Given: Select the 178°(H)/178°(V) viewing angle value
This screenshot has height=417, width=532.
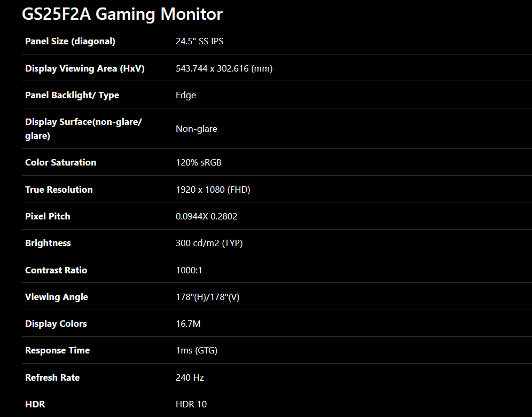Looking at the screenshot, I should click(x=207, y=297).
